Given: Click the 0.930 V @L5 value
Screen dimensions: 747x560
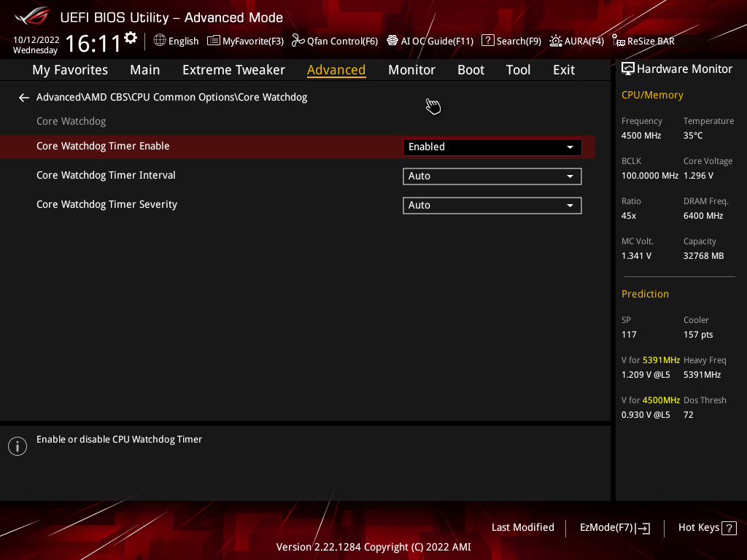Looking at the screenshot, I should click(646, 415).
